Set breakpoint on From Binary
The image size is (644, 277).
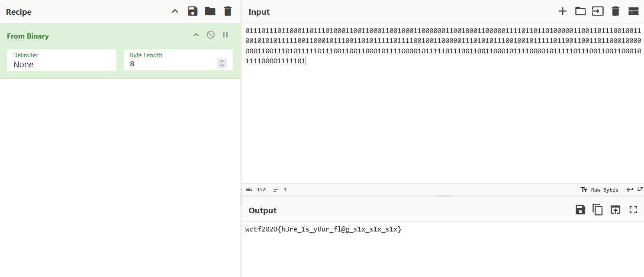click(225, 35)
